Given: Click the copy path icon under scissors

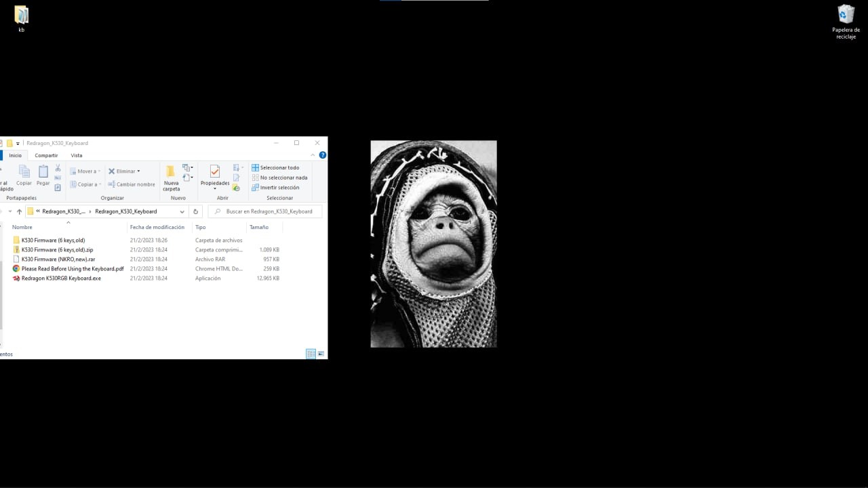Looking at the screenshot, I should click(x=58, y=178).
